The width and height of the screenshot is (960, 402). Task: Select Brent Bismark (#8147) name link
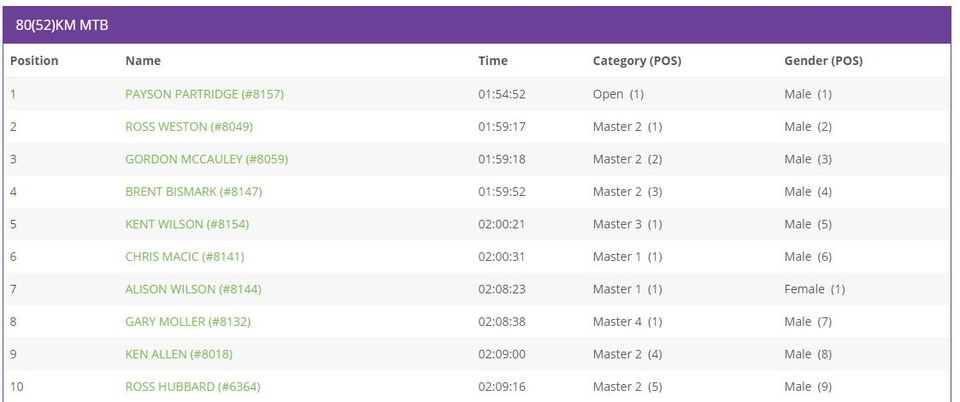(193, 192)
